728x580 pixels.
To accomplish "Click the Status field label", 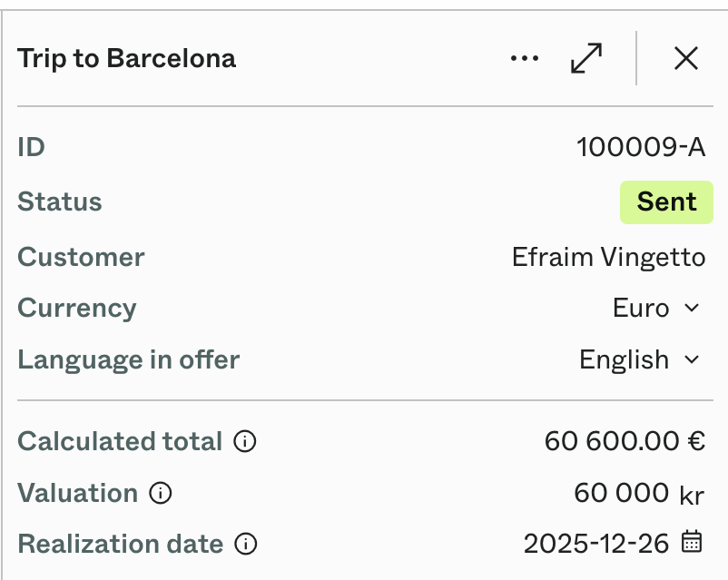I will [59, 202].
